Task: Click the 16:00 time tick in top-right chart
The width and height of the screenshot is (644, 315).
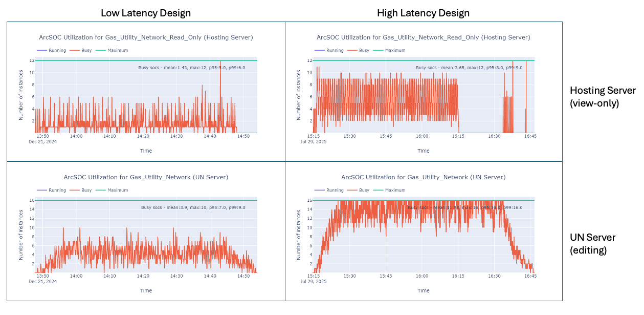Action: point(422,136)
